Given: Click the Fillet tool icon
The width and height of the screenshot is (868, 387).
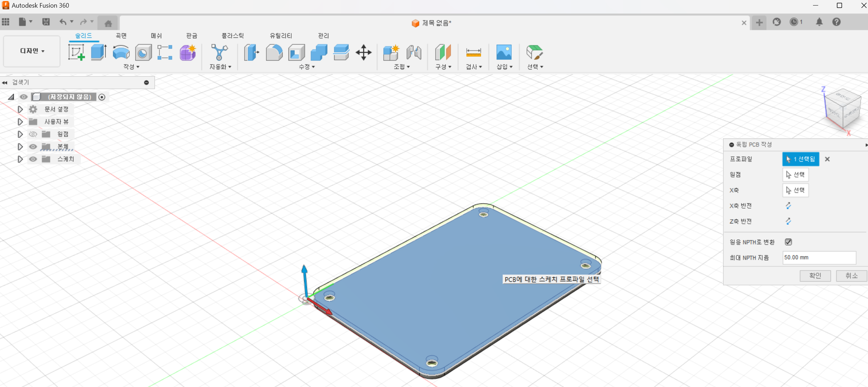Looking at the screenshot, I should (274, 52).
